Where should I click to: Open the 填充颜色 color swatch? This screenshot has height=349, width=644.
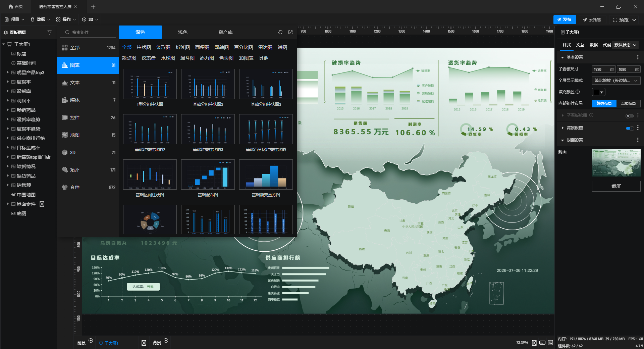pos(598,92)
